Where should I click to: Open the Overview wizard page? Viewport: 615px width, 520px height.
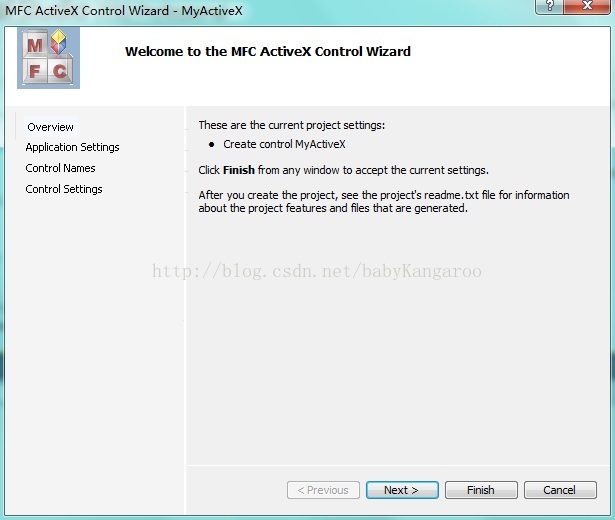[x=50, y=127]
